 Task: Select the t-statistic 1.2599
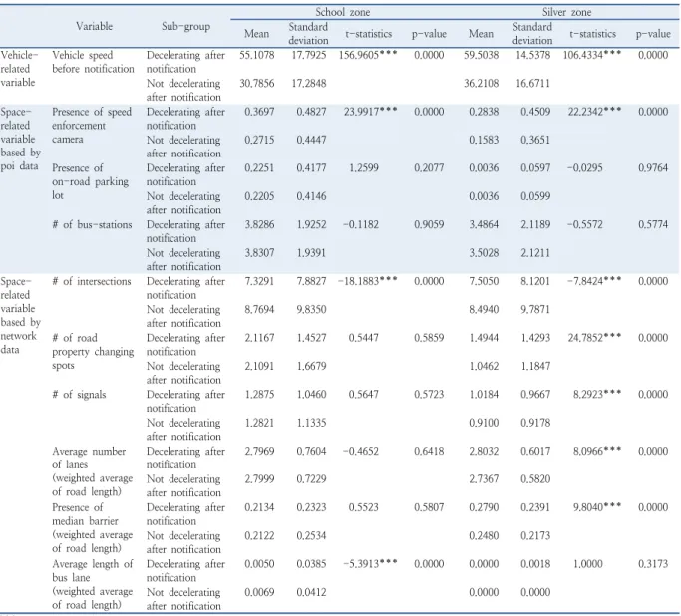pos(364,168)
